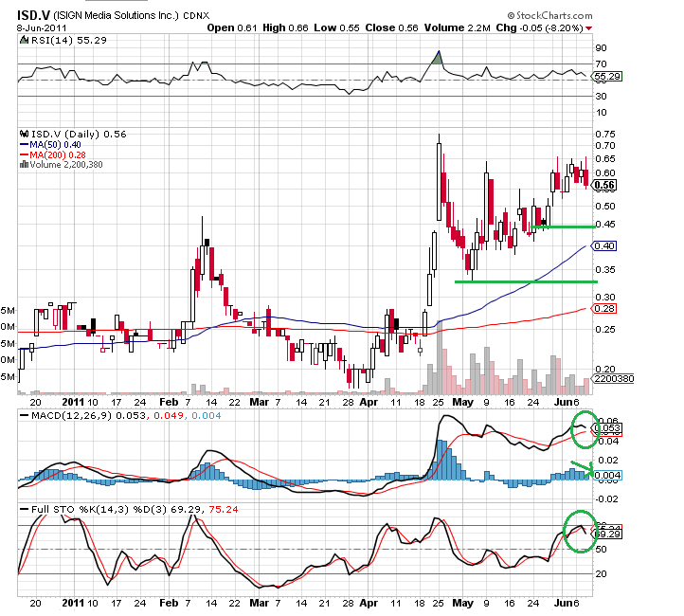Click the blue MA(50) 0.40 legend entry
The width and height of the screenshot is (684, 616).
click(50, 144)
